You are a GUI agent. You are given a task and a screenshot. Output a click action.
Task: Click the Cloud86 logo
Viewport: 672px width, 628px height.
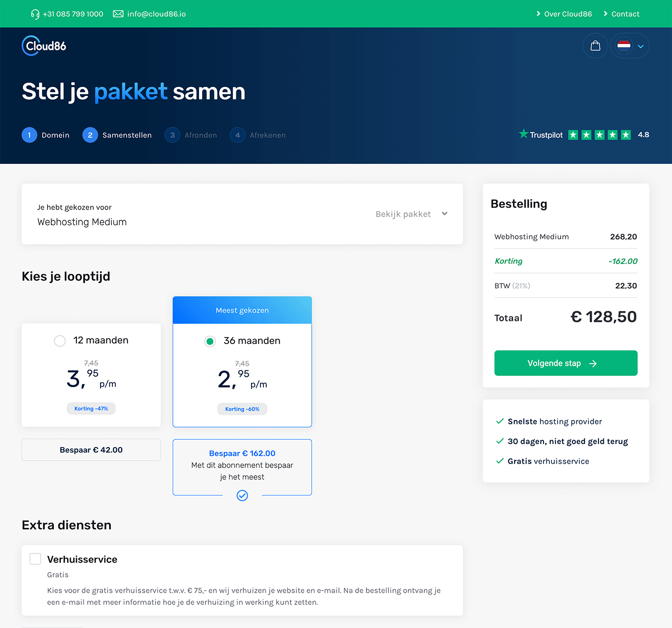coord(44,45)
